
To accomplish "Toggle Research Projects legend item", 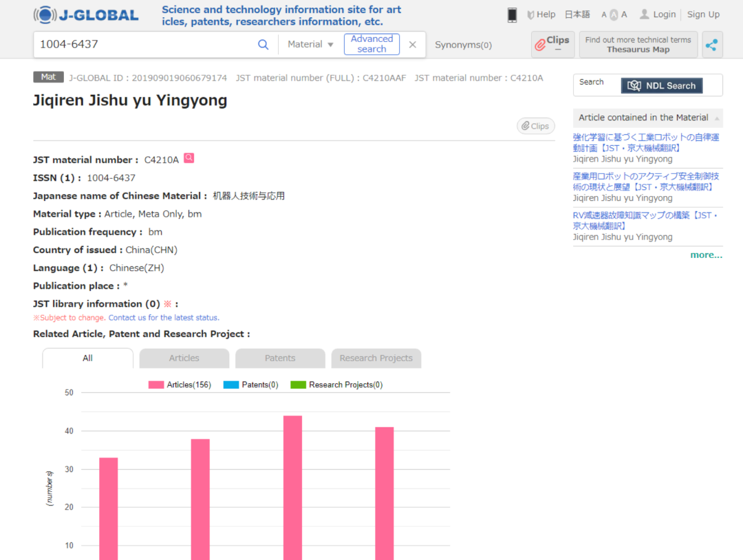I will click(x=336, y=385).
